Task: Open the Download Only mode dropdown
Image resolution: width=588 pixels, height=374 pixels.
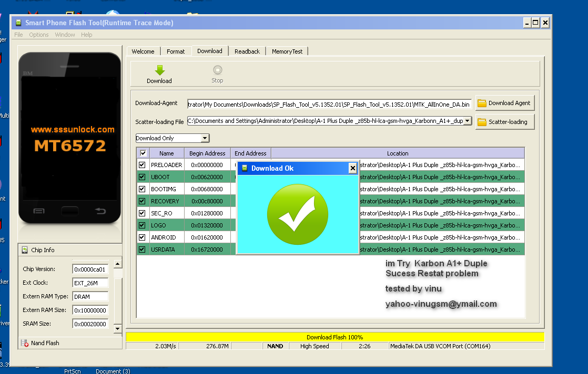Action: click(x=205, y=138)
